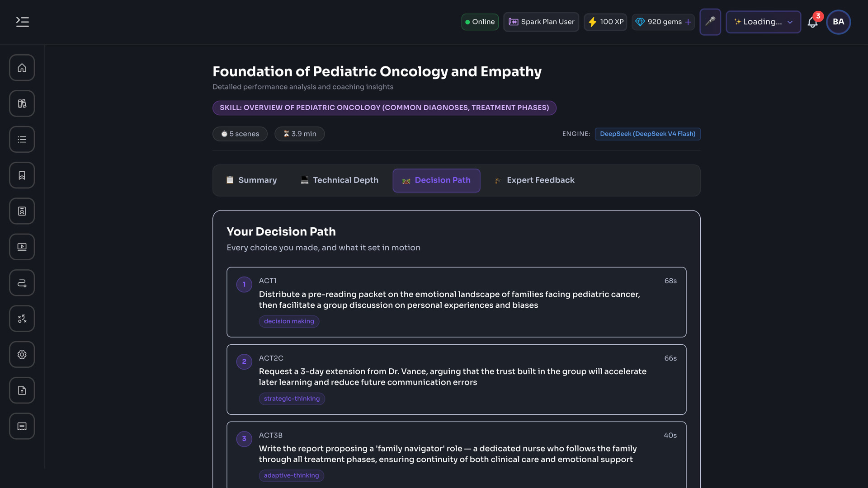This screenshot has height=488, width=868.
Task: Open the chat message sidebar icon
Action: (x=22, y=426)
